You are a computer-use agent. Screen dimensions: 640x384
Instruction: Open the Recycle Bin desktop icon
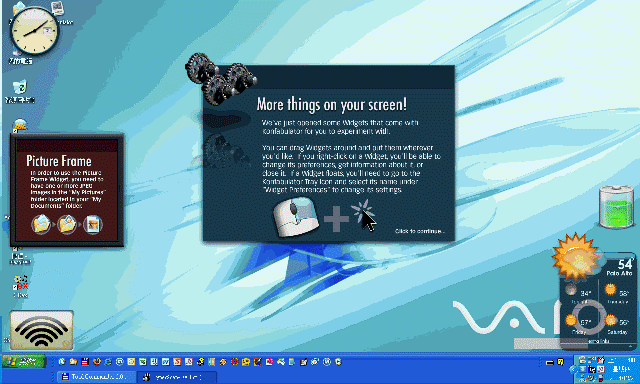(20, 91)
